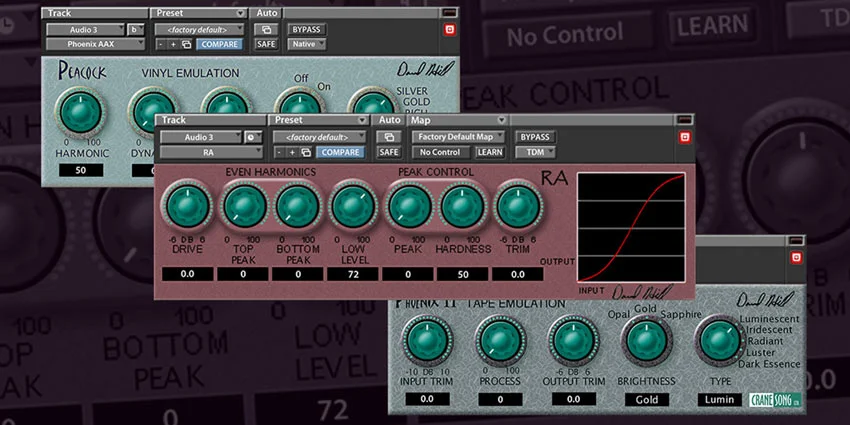The height and width of the screenshot is (425, 850).
Task: Toggle BYPASS in the RA window
Action: [x=535, y=137]
